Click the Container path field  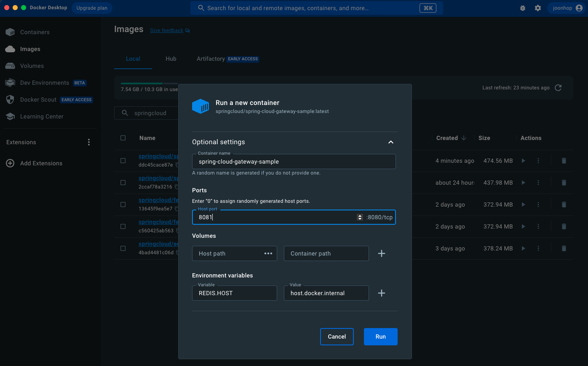point(326,253)
